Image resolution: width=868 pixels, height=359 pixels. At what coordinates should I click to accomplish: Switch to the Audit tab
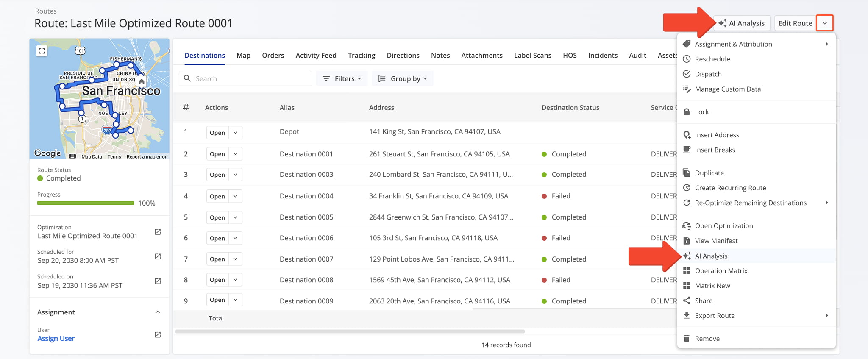637,55
